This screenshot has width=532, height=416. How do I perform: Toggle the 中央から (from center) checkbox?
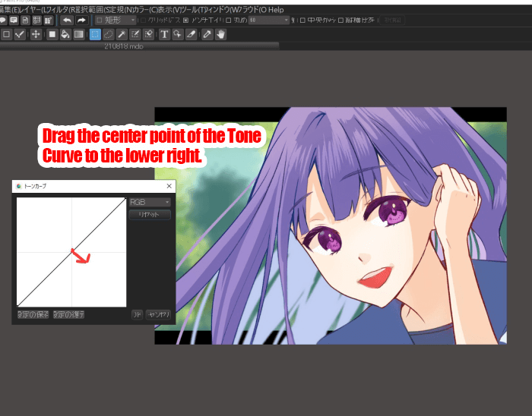302,20
